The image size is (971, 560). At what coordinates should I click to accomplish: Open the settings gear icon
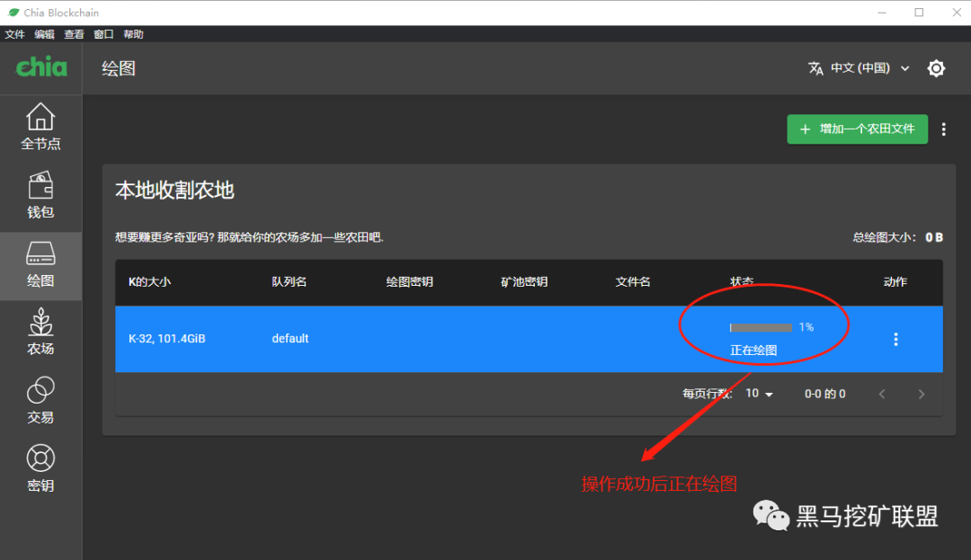936,67
